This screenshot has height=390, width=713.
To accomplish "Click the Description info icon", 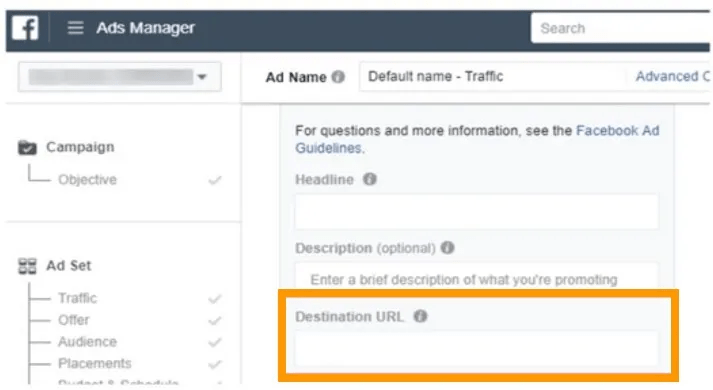I will [x=447, y=248].
